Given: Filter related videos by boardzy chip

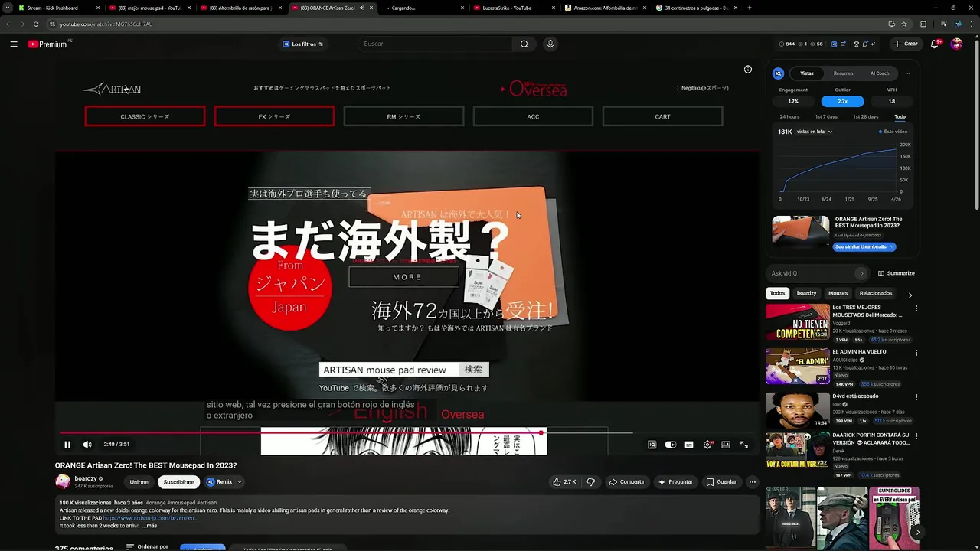Looking at the screenshot, I should [806, 293].
